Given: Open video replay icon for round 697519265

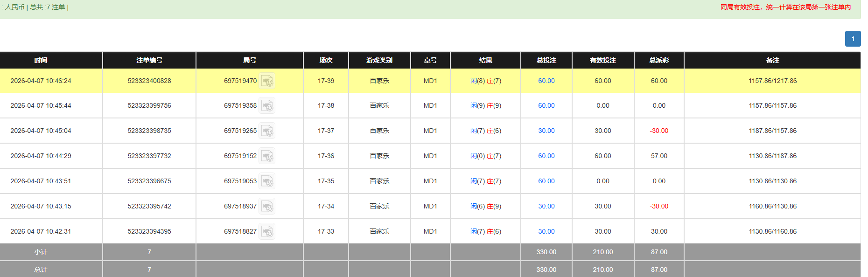Looking at the screenshot, I should coord(267,131).
